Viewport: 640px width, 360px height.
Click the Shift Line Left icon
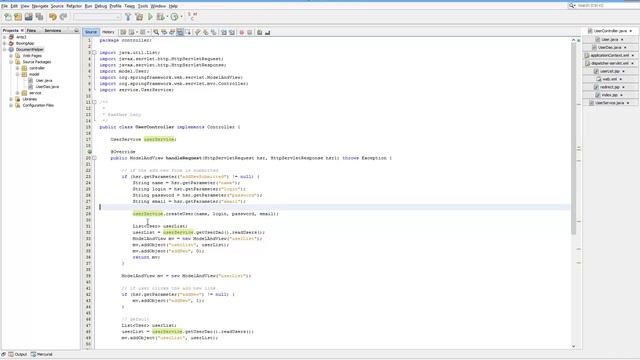tap(224, 32)
